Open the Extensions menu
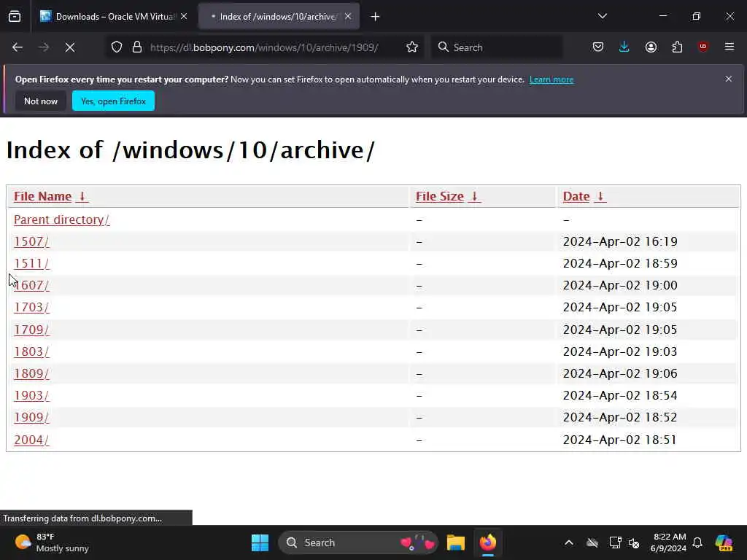The image size is (747, 560). pyautogui.click(x=677, y=47)
